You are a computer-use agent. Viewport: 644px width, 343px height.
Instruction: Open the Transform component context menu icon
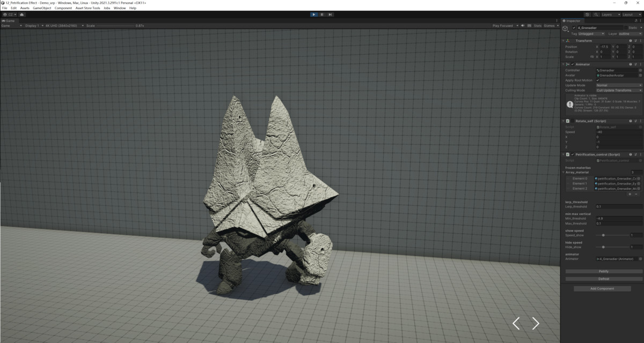pyautogui.click(x=640, y=40)
